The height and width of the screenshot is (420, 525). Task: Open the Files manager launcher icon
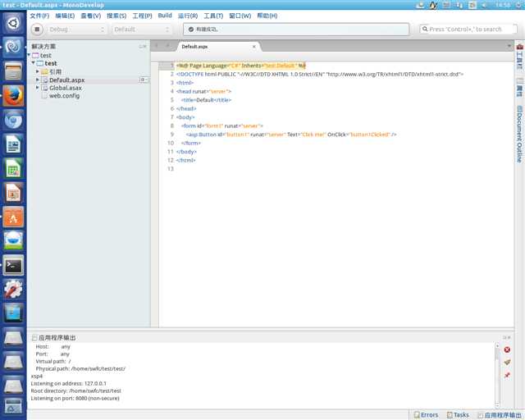coord(13,71)
